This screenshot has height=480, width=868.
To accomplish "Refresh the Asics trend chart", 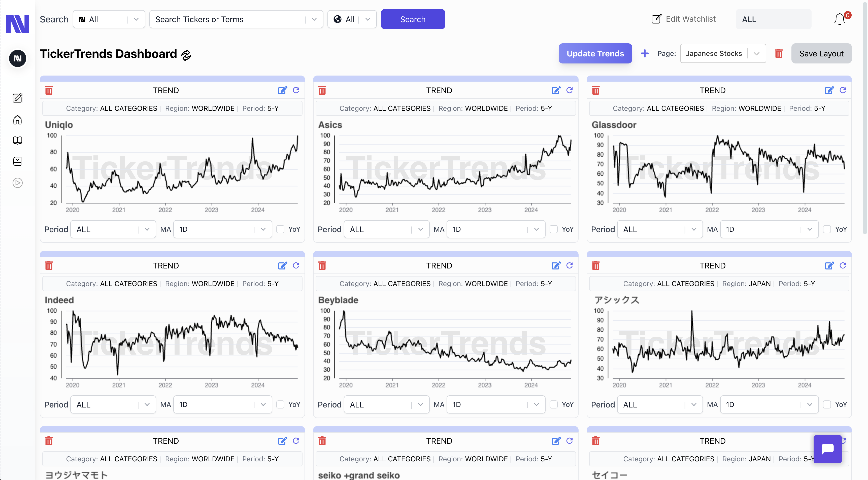I will point(570,90).
